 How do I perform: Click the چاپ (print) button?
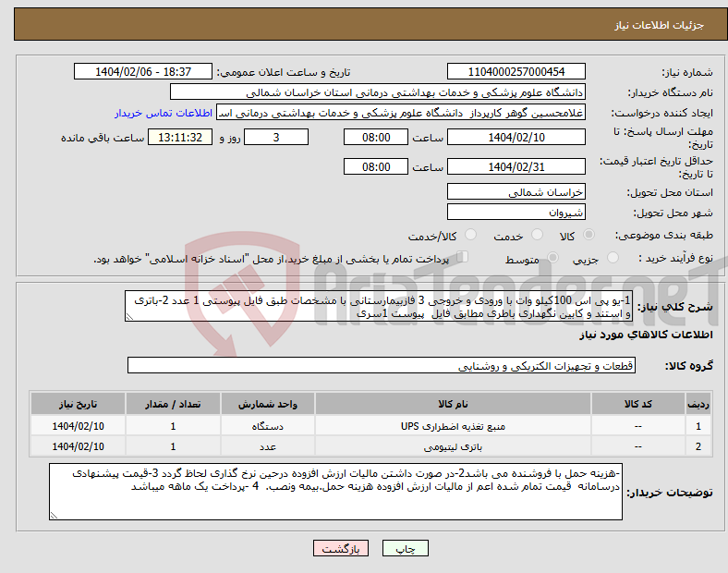coord(405,548)
